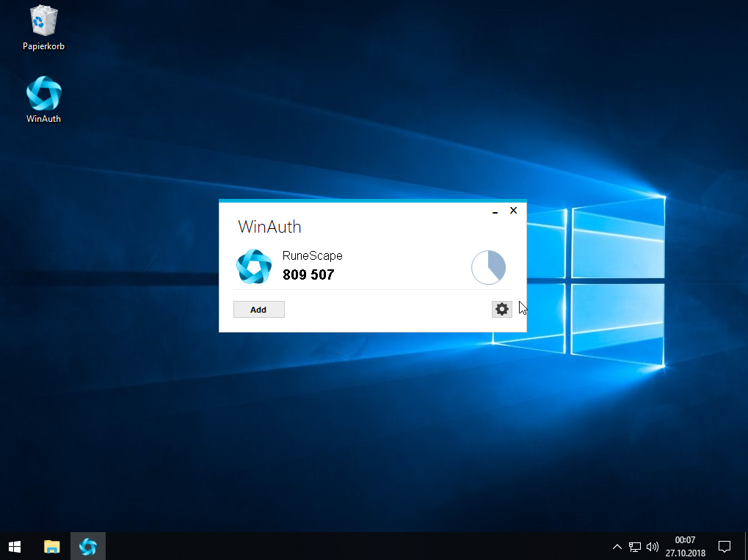Close the WinAuth window
The image size is (748, 560).
point(513,211)
